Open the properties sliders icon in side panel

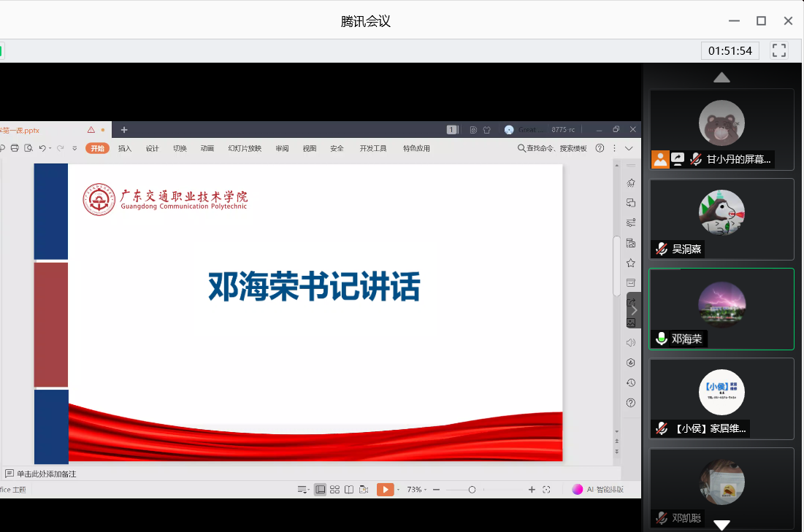pos(631,223)
